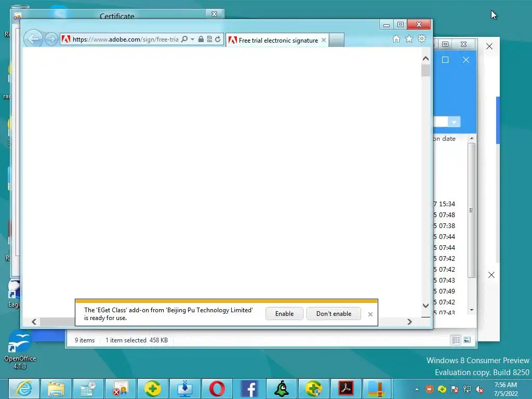532x399 pixels.
Task: Open the calendar clock taskbar app
Action: pyautogui.click(x=88, y=389)
